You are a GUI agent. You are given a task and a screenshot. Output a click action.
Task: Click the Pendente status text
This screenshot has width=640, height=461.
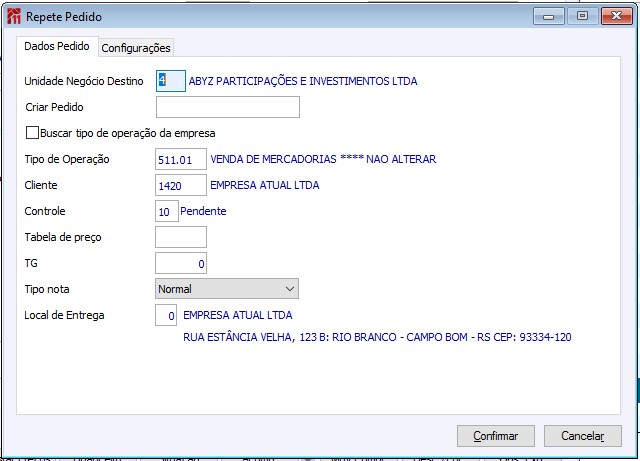coord(203,211)
